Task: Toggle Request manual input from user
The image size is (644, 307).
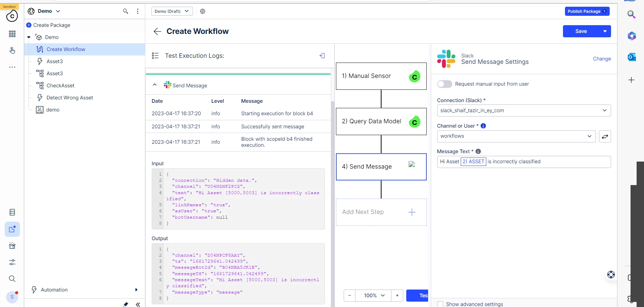Action: 444,84
